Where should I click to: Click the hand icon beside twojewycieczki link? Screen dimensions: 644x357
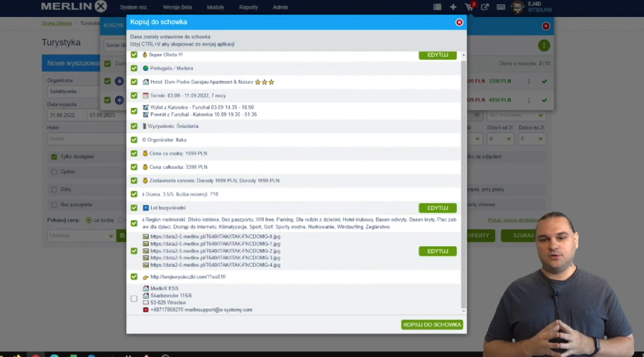point(145,277)
